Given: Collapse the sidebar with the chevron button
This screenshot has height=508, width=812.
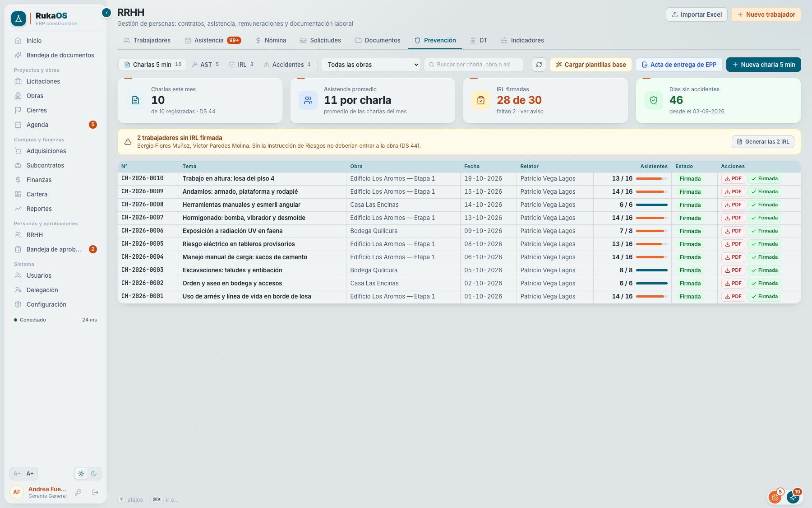Looking at the screenshot, I should pyautogui.click(x=106, y=13).
